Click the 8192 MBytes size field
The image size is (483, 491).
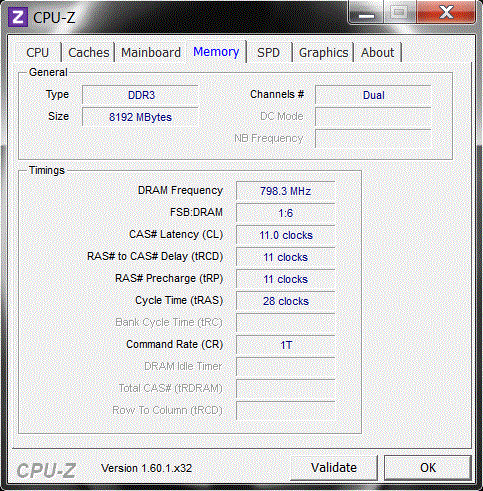click(140, 117)
